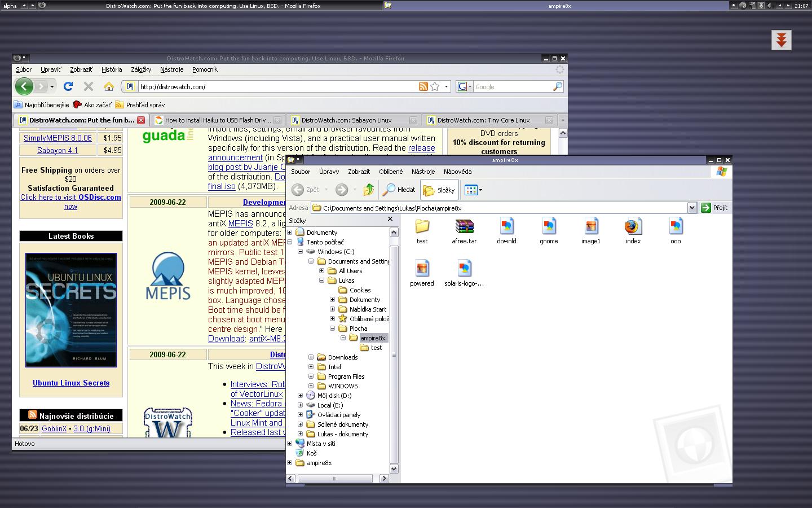
Task: Expand the Local (E:) drive node
Action: tap(301, 405)
